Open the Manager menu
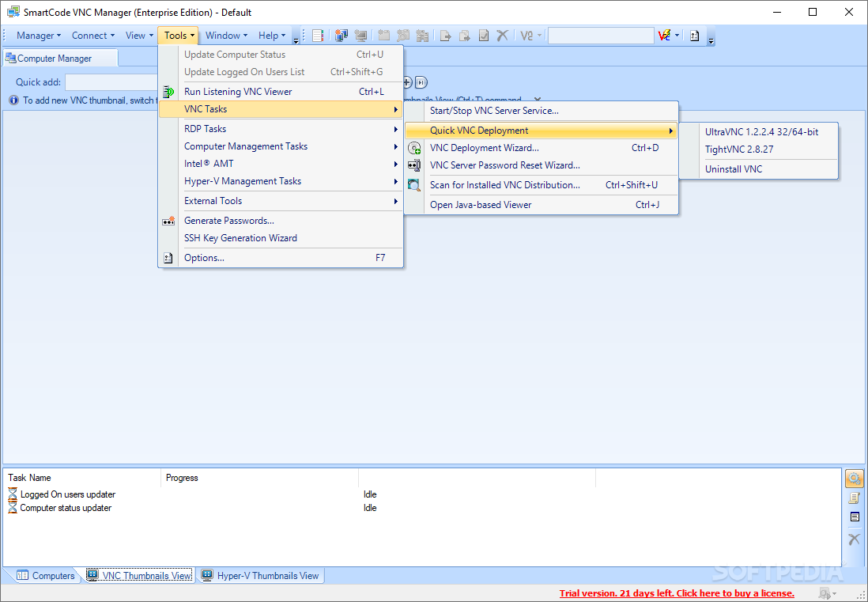868x602 pixels. point(38,36)
